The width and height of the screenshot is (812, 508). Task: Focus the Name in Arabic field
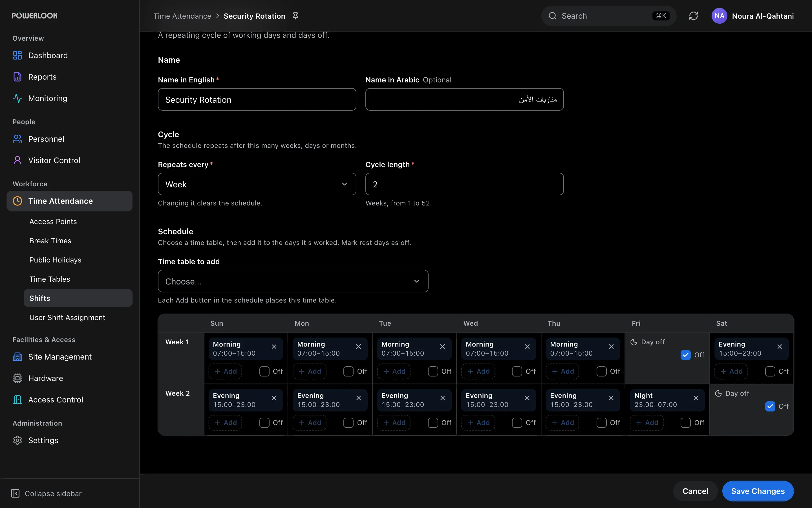(464, 99)
